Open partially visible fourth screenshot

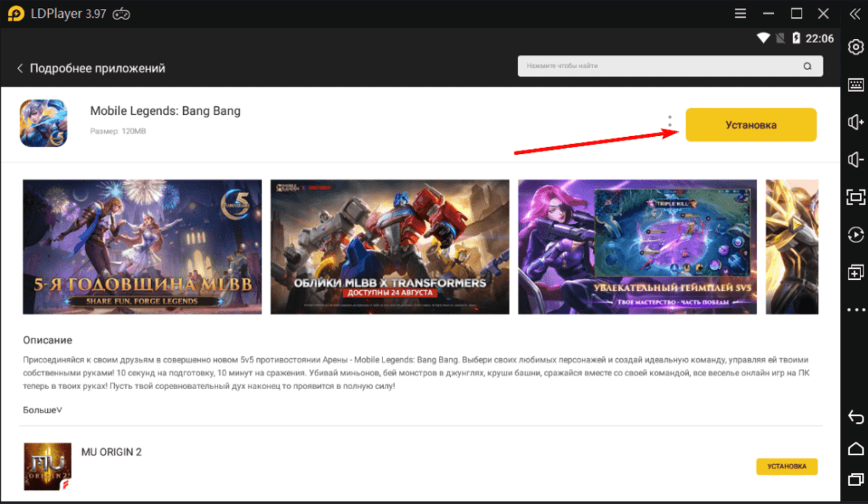click(792, 247)
